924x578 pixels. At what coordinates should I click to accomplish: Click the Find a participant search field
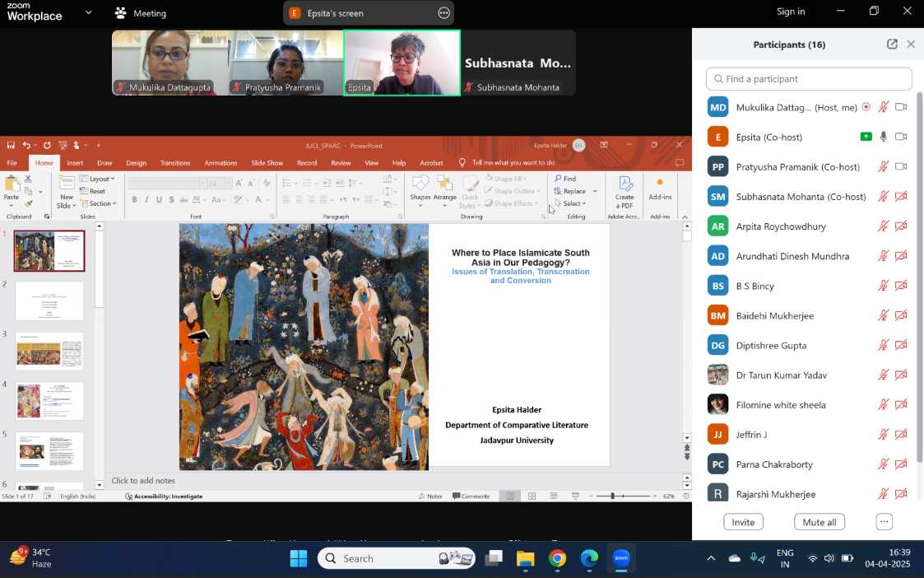(x=809, y=79)
